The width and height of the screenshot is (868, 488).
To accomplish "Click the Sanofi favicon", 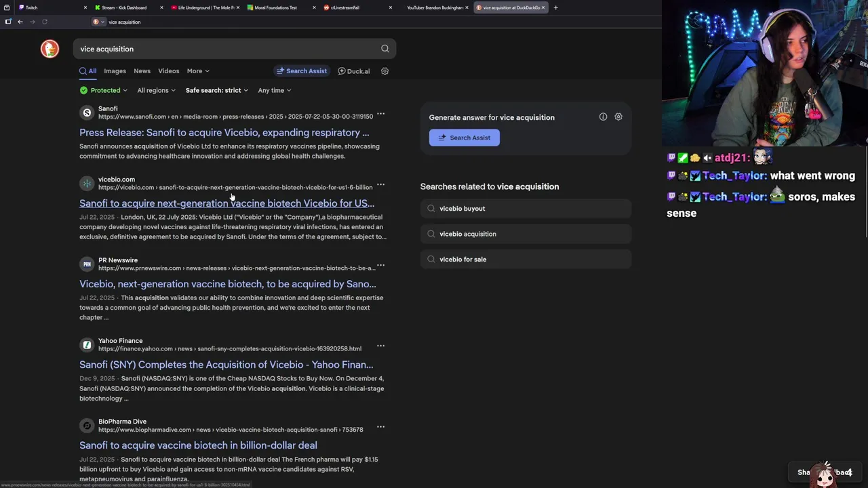I will [x=87, y=113].
